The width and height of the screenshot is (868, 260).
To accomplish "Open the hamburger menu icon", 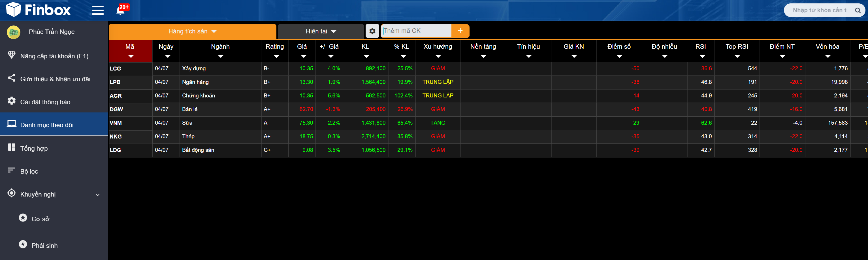I will click(x=98, y=10).
